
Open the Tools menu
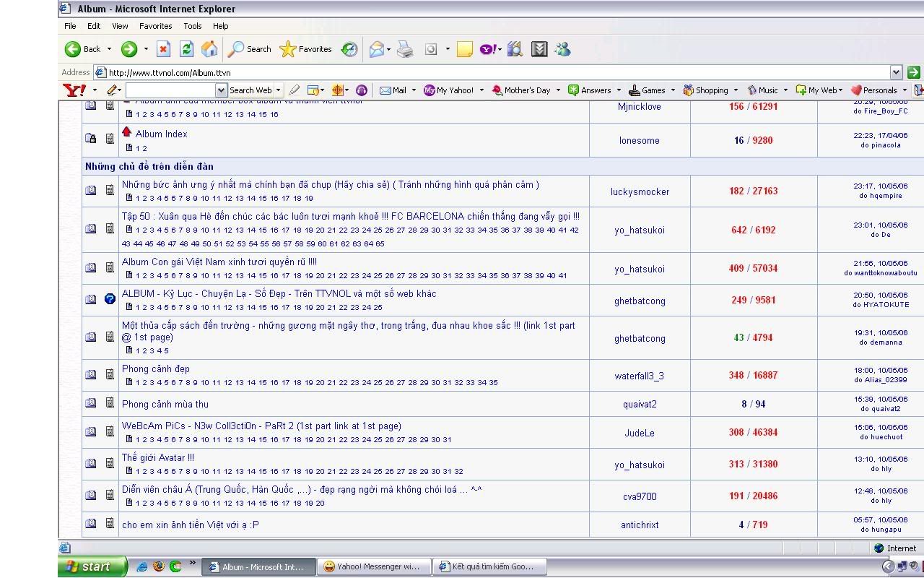(x=193, y=26)
